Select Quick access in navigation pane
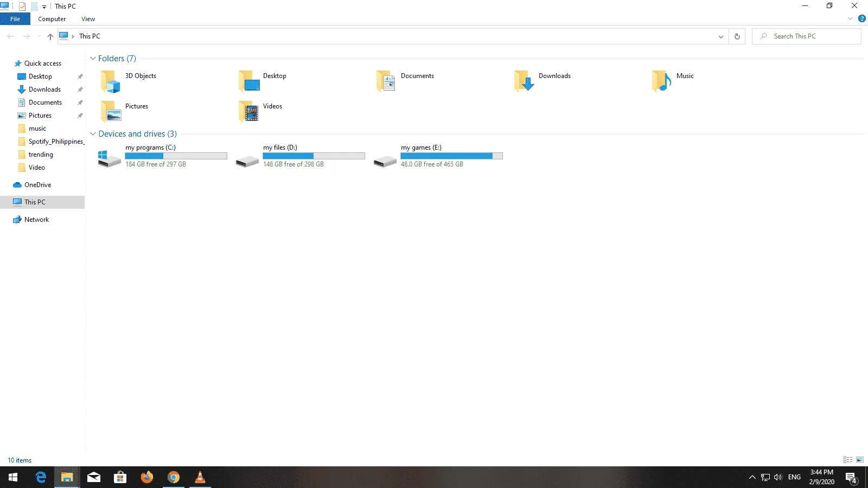 pos(43,63)
